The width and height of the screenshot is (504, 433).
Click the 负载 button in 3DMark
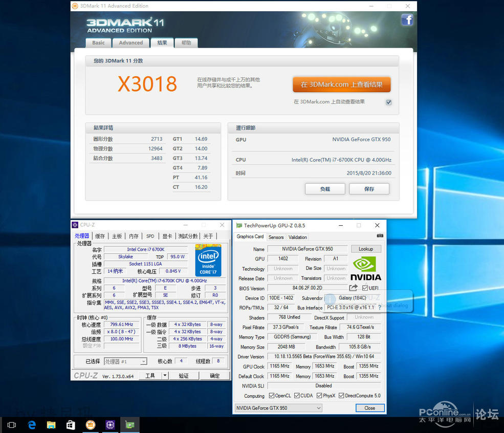click(x=325, y=189)
